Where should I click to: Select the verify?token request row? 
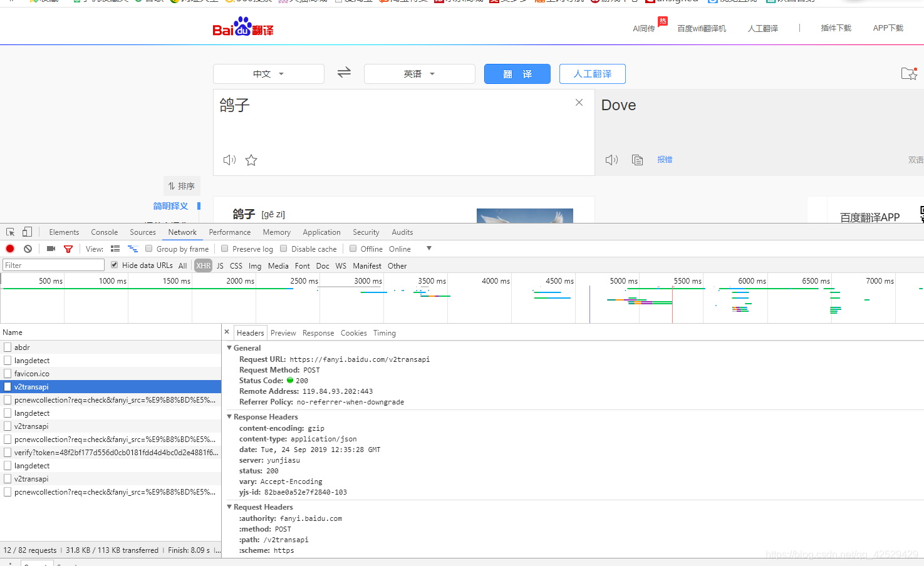click(x=110, y=452)
